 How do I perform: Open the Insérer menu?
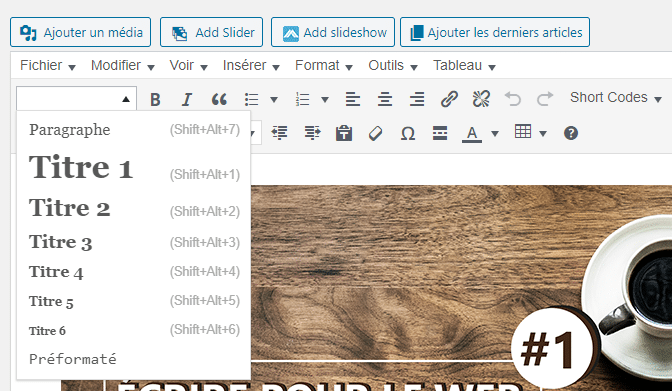click(251, 66)
